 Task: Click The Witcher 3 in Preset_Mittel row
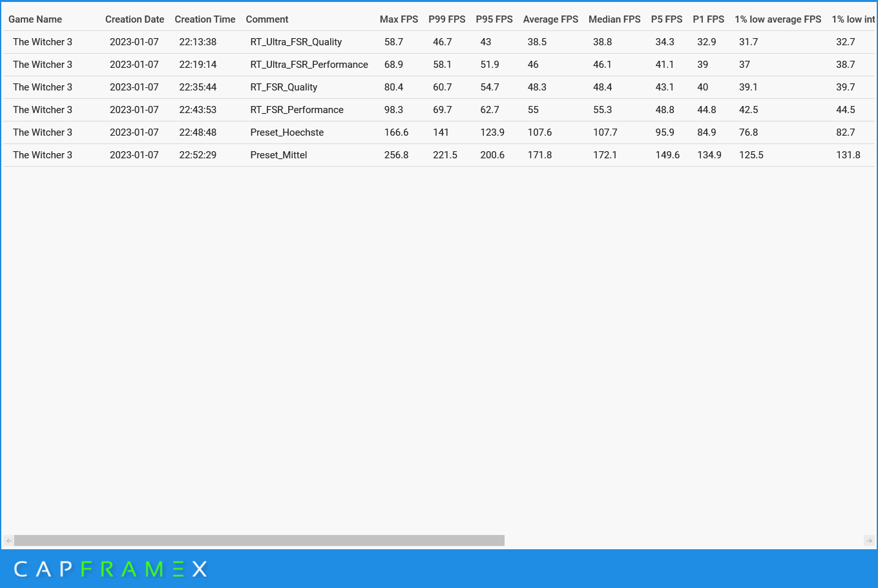click(43, 155)
